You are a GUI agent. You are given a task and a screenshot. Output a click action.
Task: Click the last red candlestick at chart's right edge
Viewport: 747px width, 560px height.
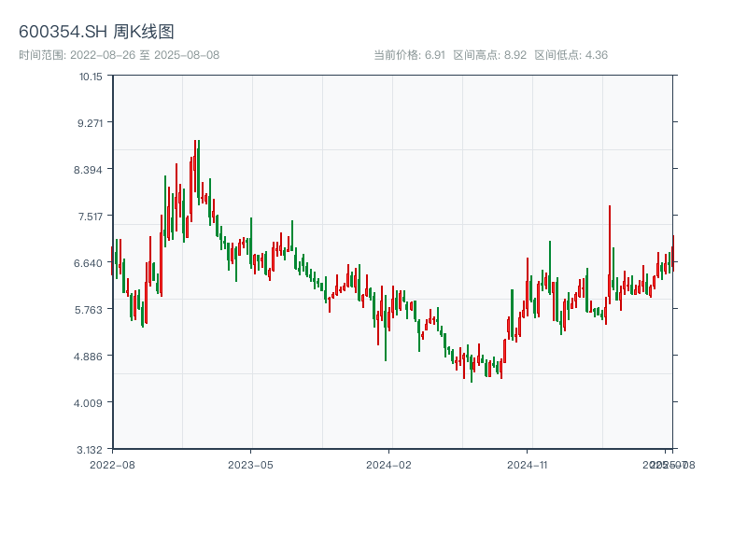[x=673, y=253]
